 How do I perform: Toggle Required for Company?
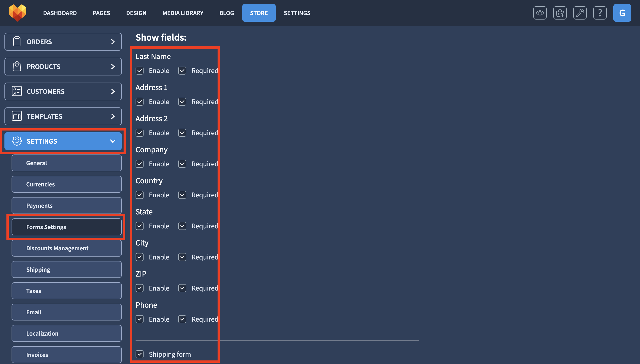click(182, 164)
